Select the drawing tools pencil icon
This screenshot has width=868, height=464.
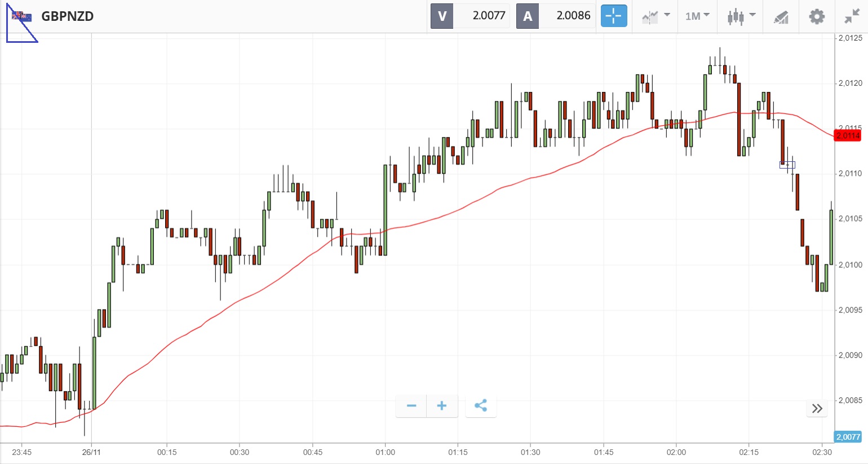(x=781, y=17)
